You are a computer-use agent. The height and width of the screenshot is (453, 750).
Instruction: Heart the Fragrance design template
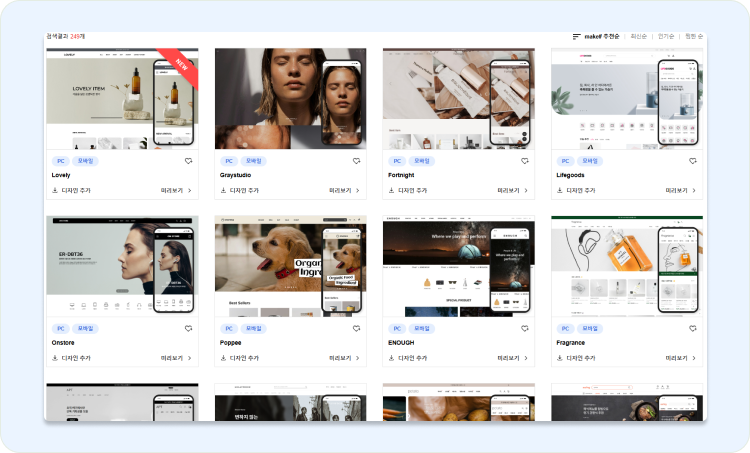[x=693, y=328]
